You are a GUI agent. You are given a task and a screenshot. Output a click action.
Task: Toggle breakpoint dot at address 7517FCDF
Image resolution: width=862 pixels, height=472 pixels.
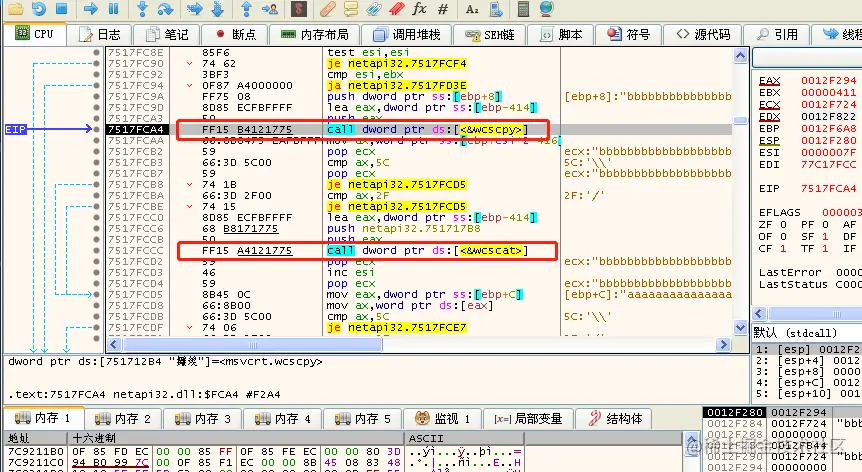coord(97,327)
